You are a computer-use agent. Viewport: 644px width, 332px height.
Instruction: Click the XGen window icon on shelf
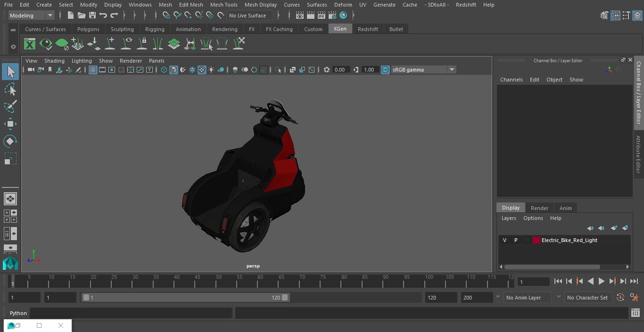pos(30,44)
